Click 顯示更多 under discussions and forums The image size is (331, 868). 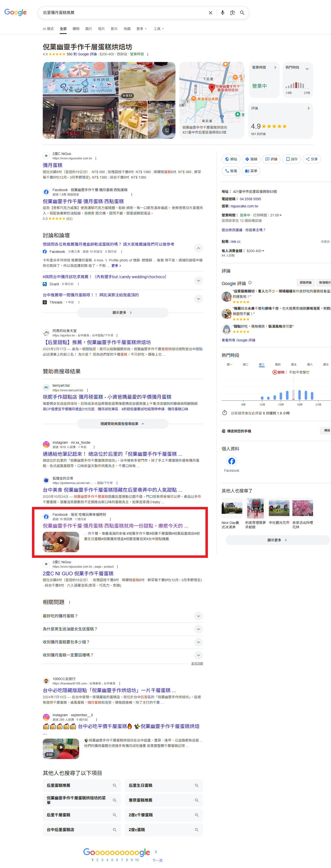click(123, 312)
